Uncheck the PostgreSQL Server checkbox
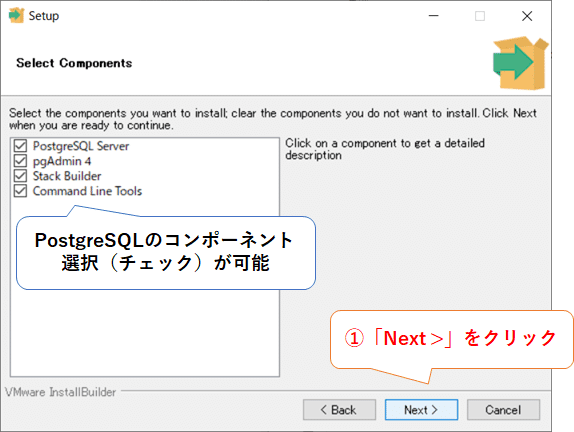This screenshot has width=574, height=432. (x=20, y=146)
